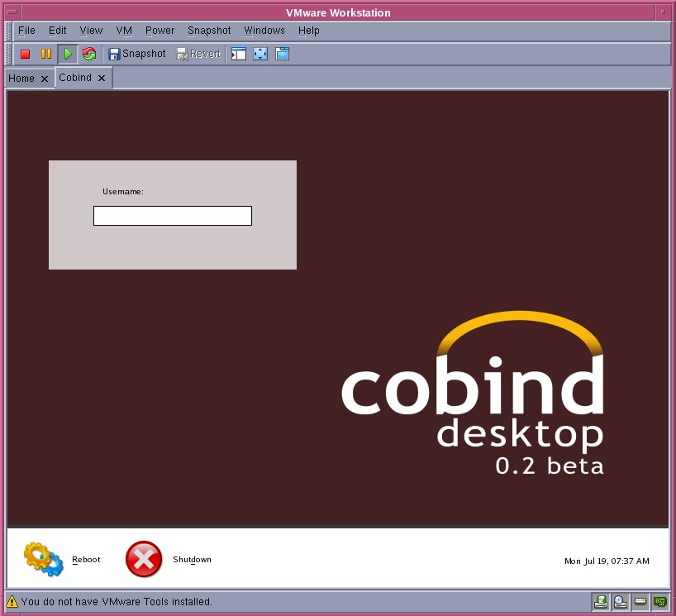Open the Power menu
676x616 pixels.
159,31
